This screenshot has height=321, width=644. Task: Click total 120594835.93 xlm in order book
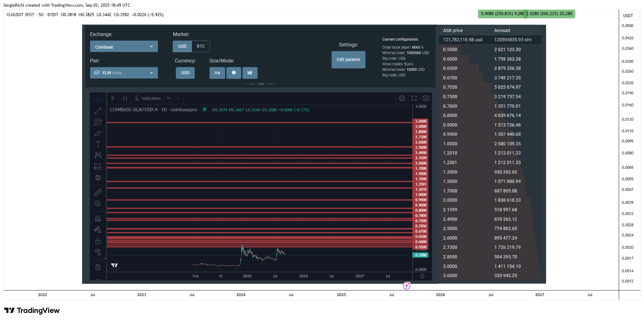513,40
